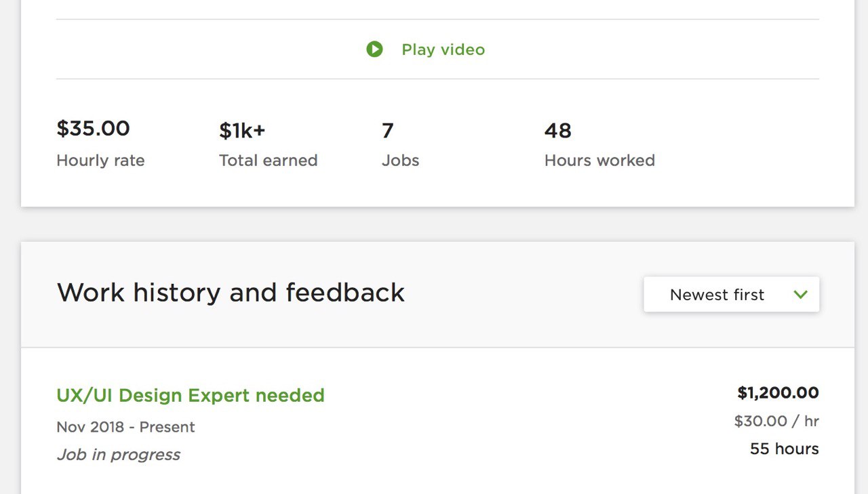This screenshot has width=868, height=494.
Task: Click the "Nov 2018 - Present" date range
Action: 125,427
